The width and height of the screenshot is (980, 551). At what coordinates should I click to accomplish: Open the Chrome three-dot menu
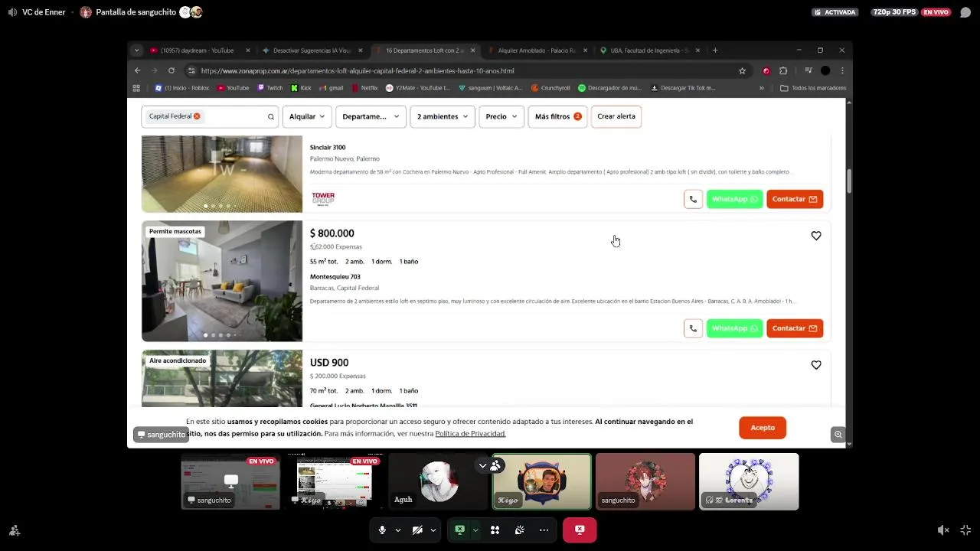[842, 70]
